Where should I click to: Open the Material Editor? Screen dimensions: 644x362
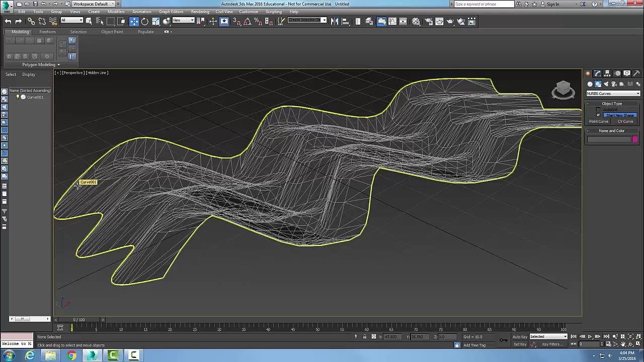(416, 21)
